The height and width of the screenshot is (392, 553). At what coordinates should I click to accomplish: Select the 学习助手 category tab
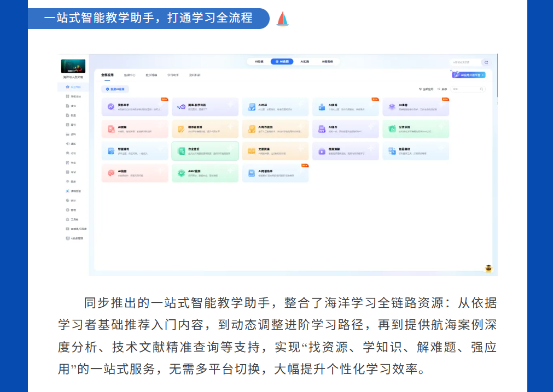pyautogui.click(x=173, y=75)
